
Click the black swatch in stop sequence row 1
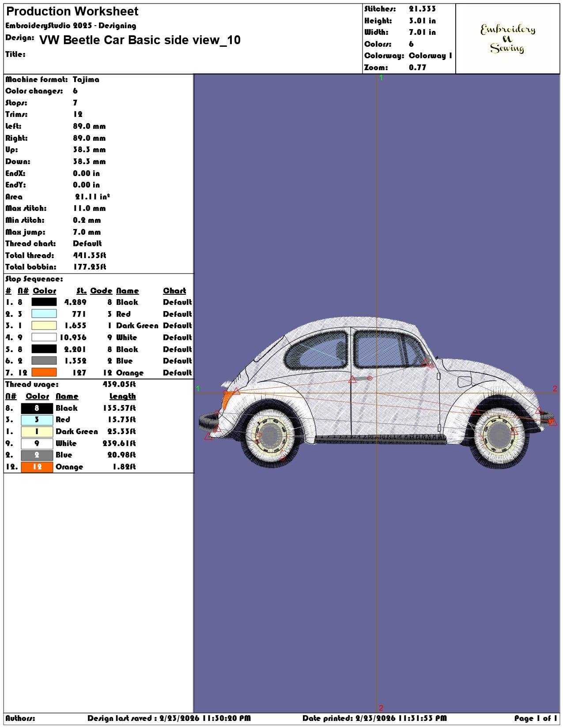pyautogui.click(x=44, y=302)
